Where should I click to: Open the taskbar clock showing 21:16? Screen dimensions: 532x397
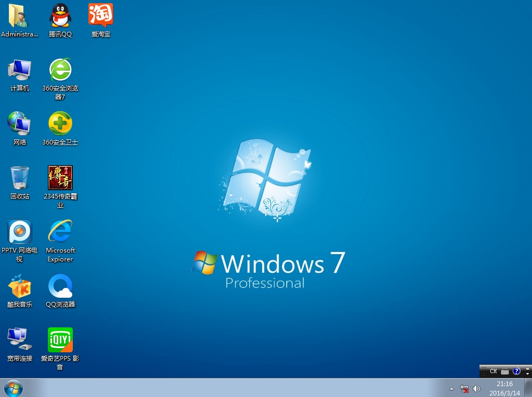tap(504, 388)
